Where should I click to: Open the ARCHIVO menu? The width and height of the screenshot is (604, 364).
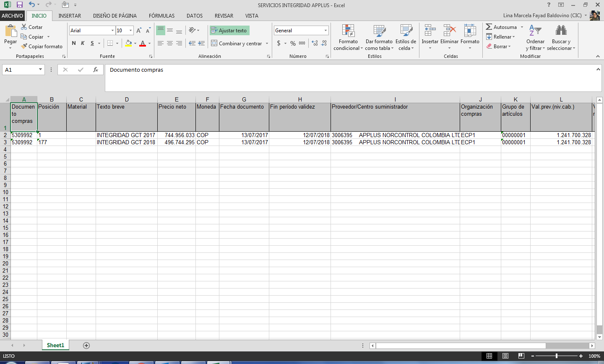tap(13, 16)
